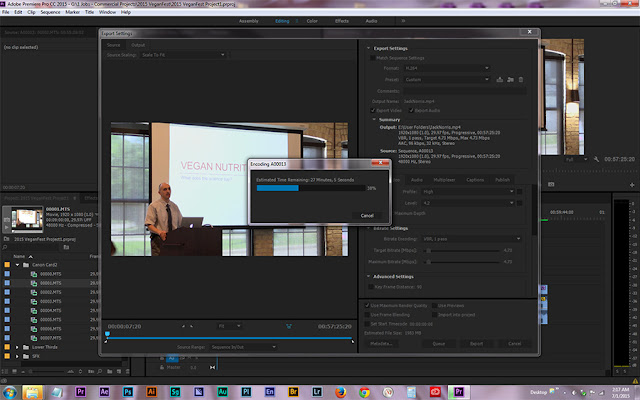Expand the Lower Thirds bin
640x400 pixels.
point(17,347)
